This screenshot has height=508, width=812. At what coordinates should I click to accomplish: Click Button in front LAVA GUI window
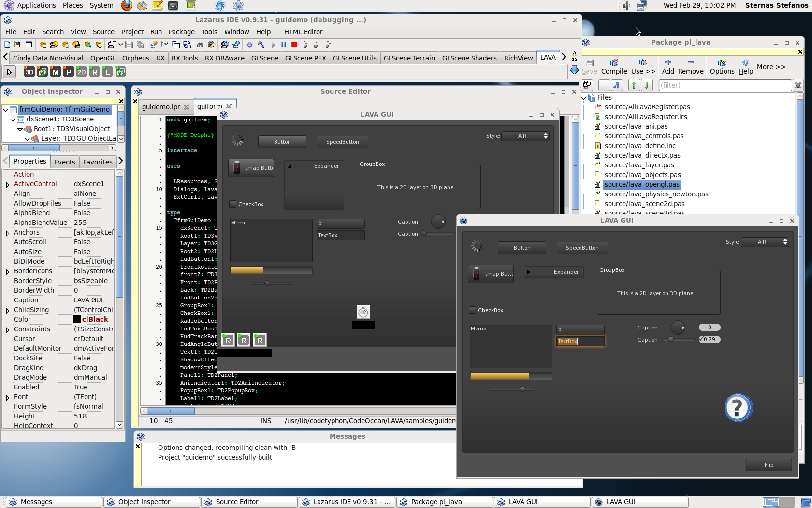522,248
